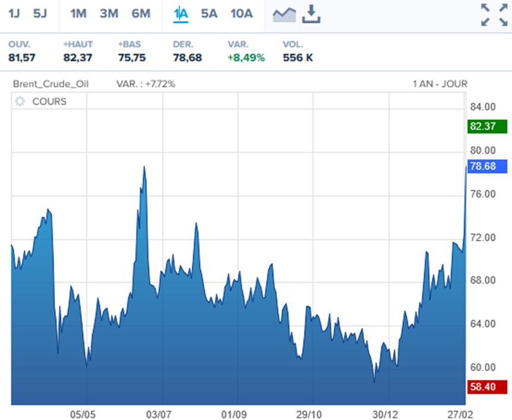Select the 1M one-month range

78,14
